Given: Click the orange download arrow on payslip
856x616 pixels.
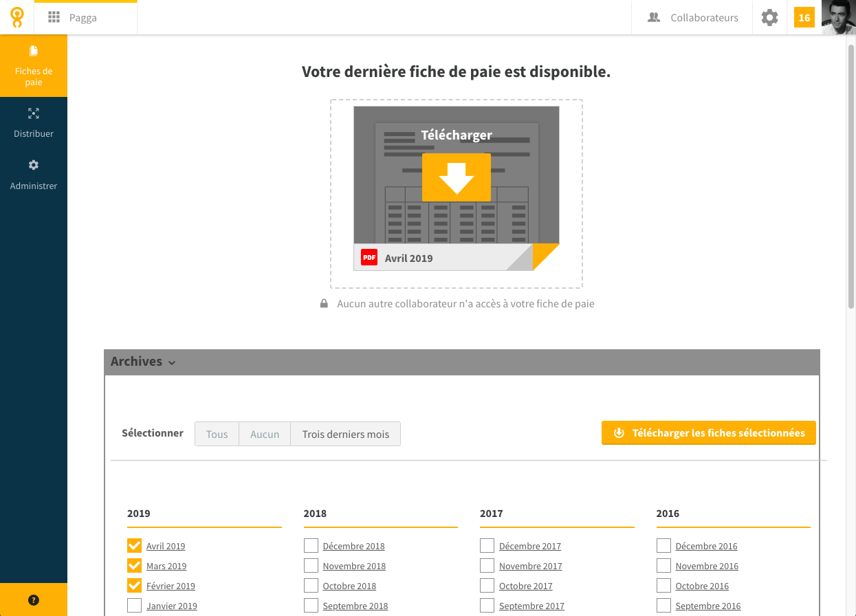Looking at the screenshot, I should click(x=457, y=177).
